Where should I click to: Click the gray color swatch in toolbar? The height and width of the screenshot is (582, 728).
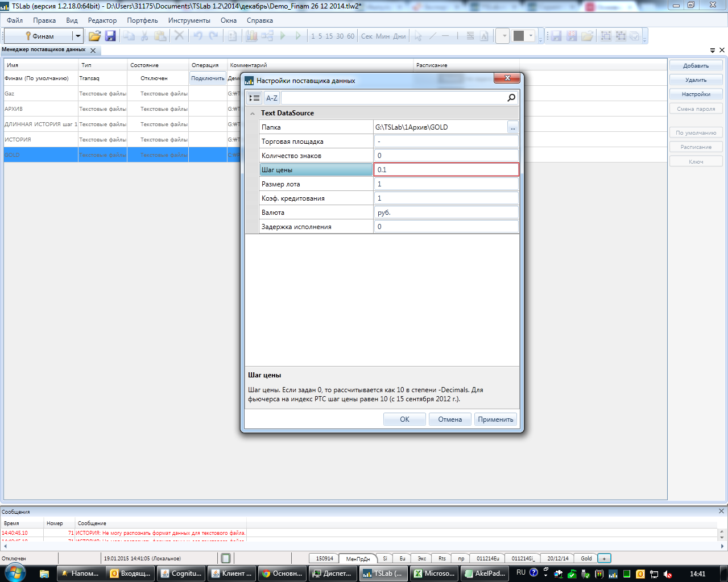pos(518,36)
